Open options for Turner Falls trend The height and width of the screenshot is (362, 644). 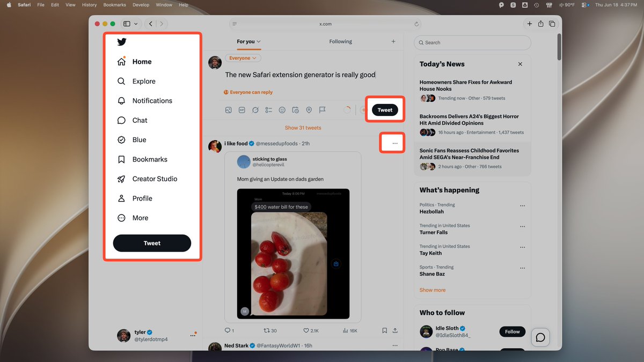[522, 226]
